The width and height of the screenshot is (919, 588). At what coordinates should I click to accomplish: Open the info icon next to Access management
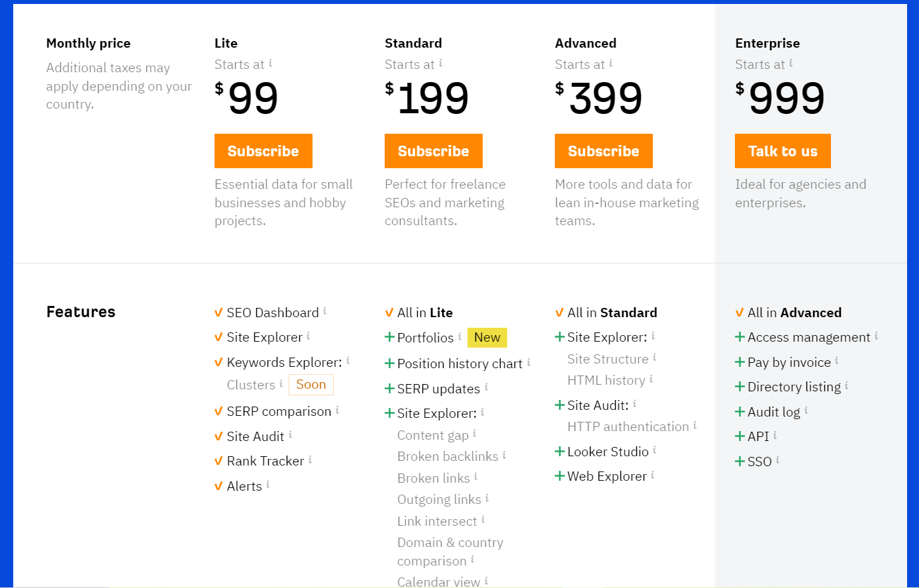coord(876,336)
